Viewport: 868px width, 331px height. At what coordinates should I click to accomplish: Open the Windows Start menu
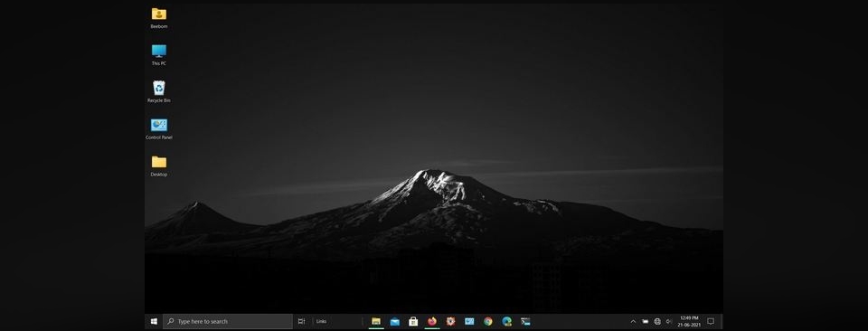click(154, 322)
